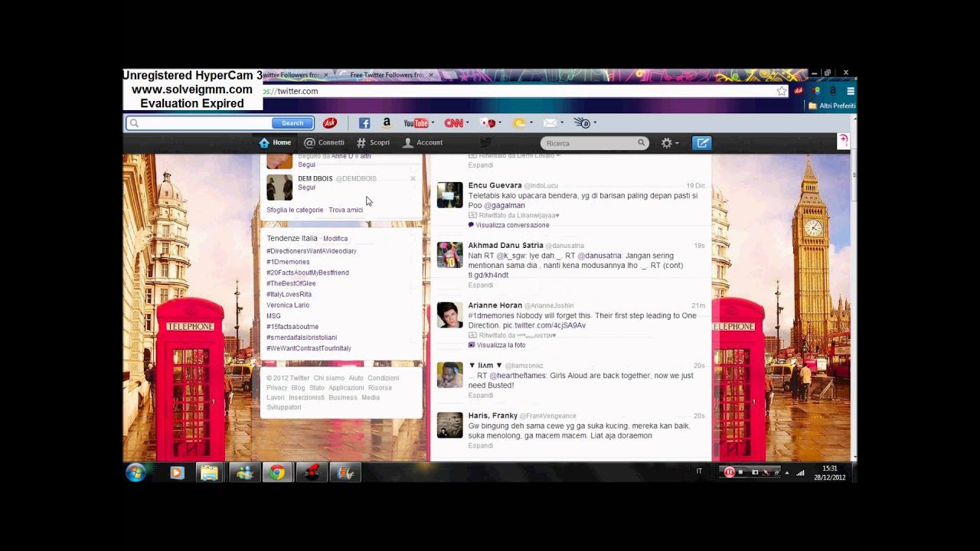Expand the games dice toolbar dropdown
This screenshot has width=980, height=551.
click(x=499, y=123)
